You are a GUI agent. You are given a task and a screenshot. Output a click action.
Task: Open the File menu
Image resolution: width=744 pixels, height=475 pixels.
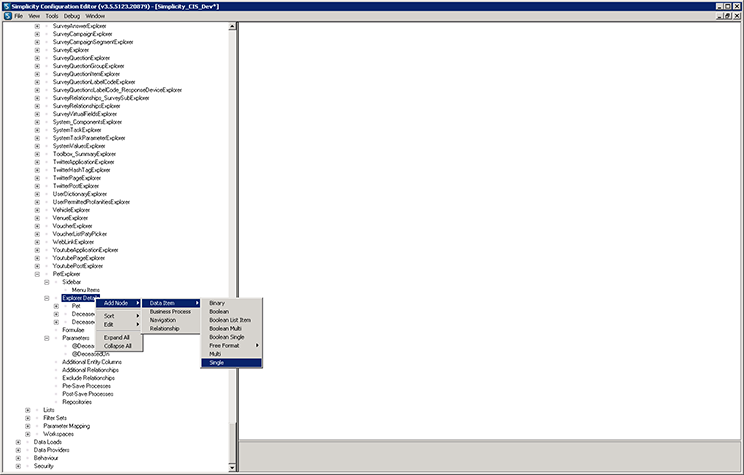(x=18, y=16)
